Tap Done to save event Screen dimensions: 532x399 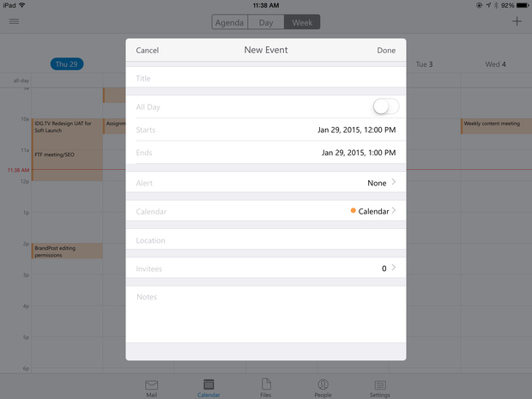[386, 51]
